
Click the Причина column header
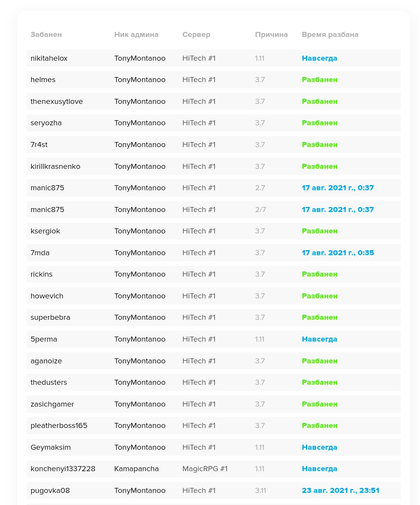click(x=271, y=35)
